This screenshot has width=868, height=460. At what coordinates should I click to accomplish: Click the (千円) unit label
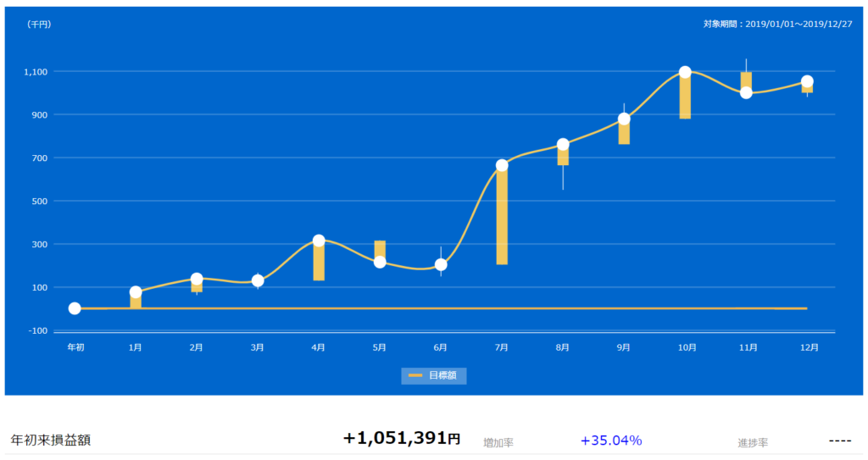[x=38, y=25]
